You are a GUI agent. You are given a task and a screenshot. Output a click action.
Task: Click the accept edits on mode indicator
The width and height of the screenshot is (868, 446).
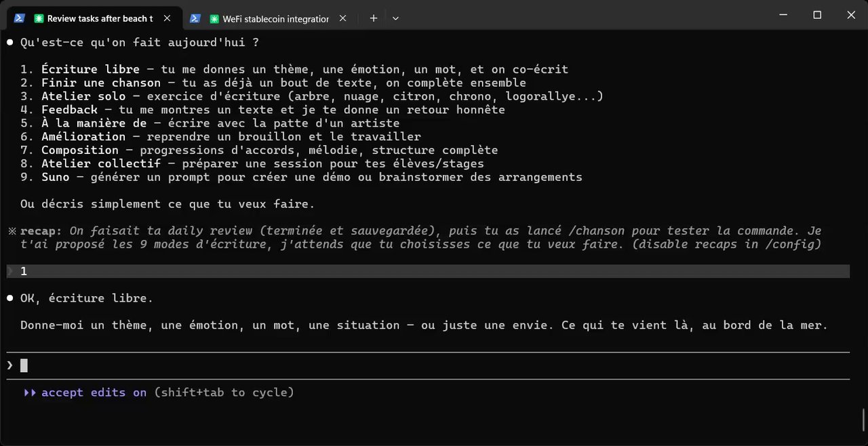[94, 392]
